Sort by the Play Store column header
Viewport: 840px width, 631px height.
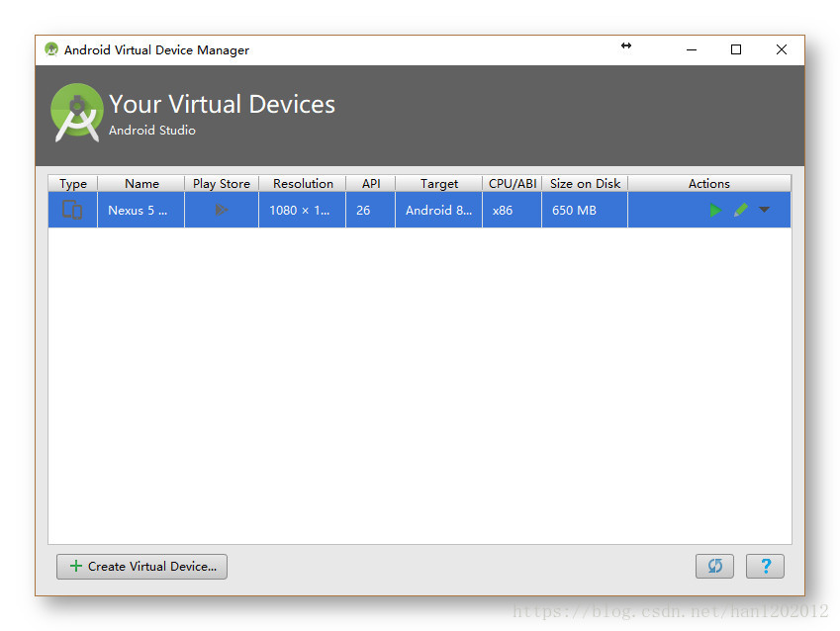[222, 184]
